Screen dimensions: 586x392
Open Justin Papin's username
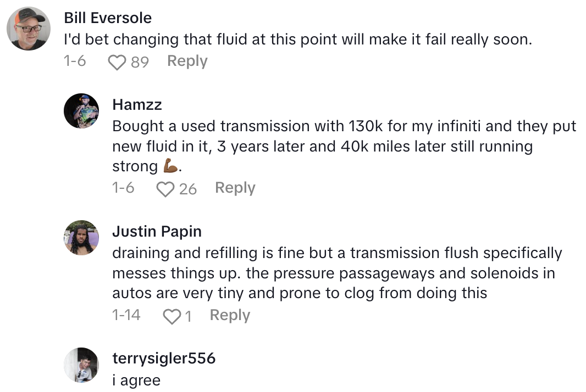(157, 231)
